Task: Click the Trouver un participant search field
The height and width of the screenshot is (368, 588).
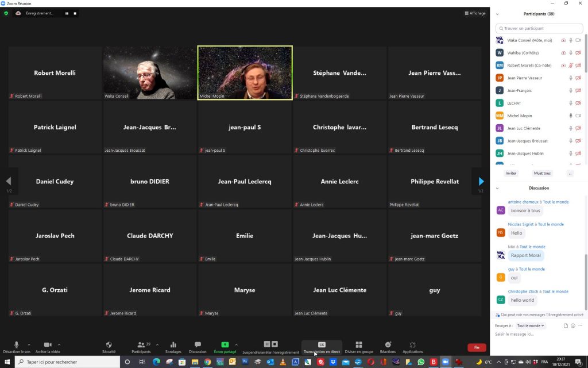Action: (x=539, y=29)
